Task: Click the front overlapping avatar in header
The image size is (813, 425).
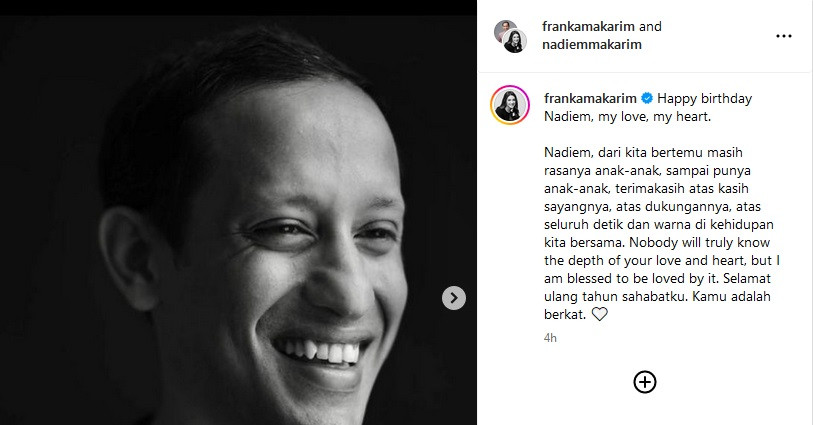Action: coord(516,41)
